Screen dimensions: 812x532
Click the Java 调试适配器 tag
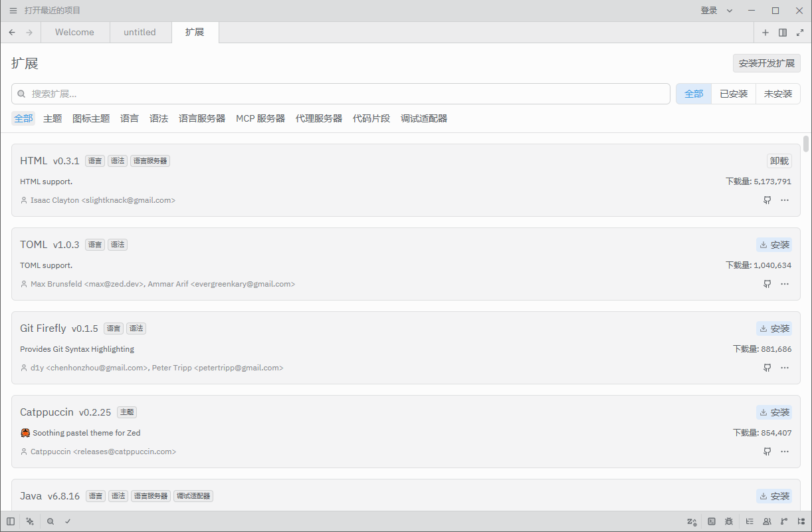pos(193,496)
